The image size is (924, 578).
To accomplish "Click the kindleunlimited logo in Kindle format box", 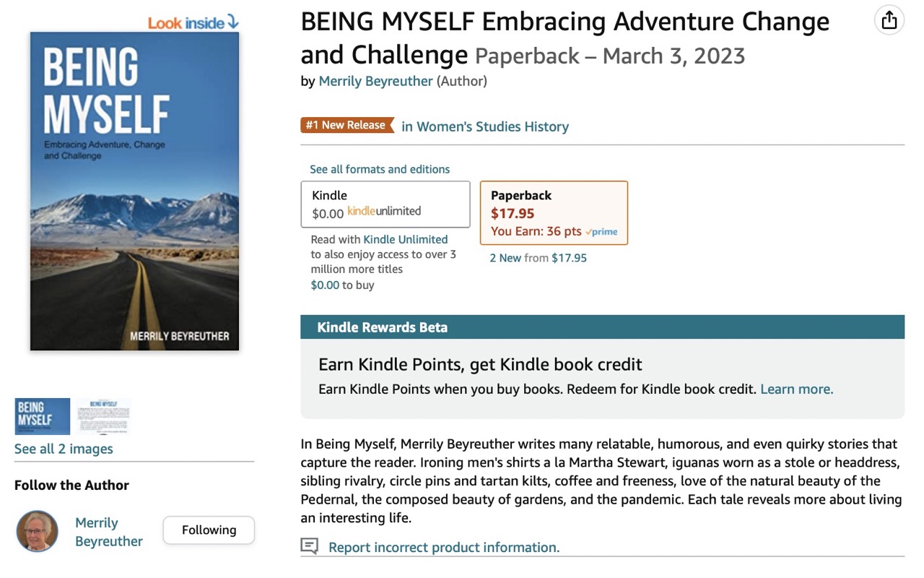I will (384, 212).
